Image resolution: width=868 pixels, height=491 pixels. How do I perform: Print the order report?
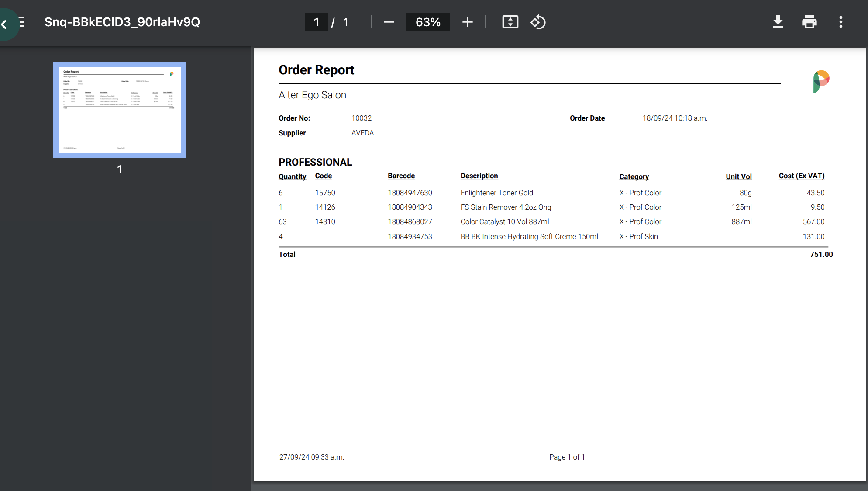(x=809, y=22)
